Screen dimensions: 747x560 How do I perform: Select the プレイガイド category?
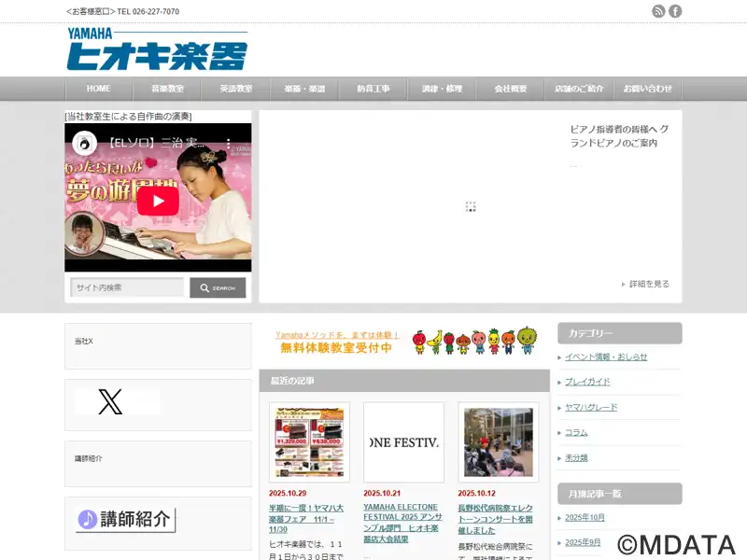tap(587, 382)
